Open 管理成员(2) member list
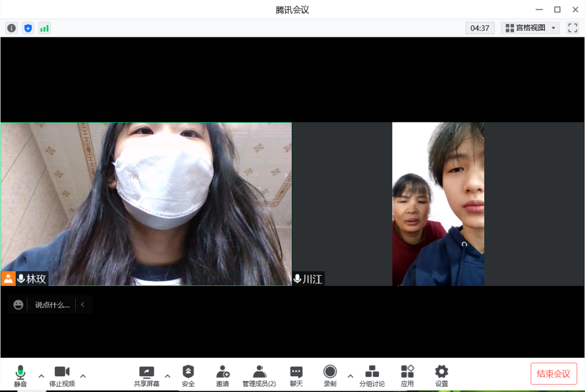Image resolution: width=585 pixels, height=392 pixels. pyautogui.click(x=259, y=376)
